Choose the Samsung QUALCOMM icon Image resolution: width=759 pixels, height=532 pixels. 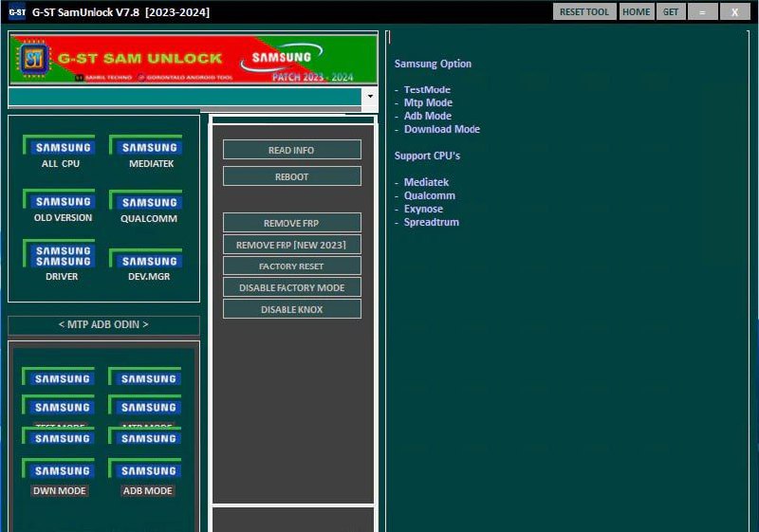(x=146, y=200)
